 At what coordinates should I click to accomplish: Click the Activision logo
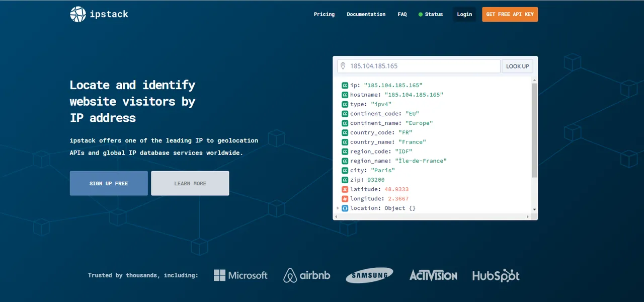point(433,275)
